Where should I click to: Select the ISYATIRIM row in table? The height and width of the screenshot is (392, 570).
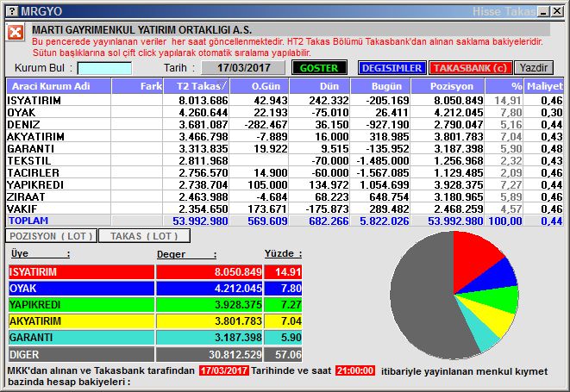[285, 100]
